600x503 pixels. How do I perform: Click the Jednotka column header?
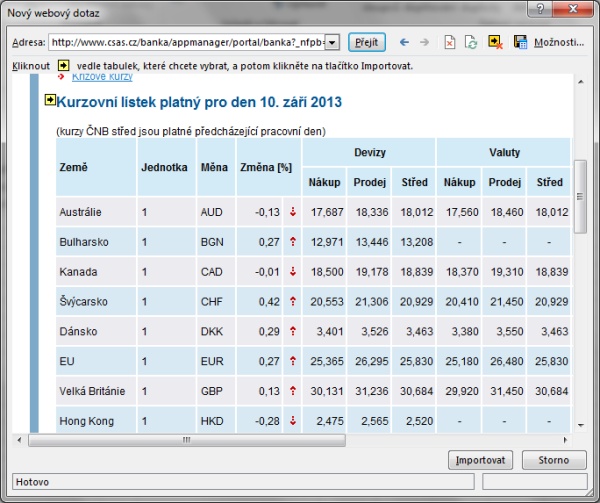164,167
